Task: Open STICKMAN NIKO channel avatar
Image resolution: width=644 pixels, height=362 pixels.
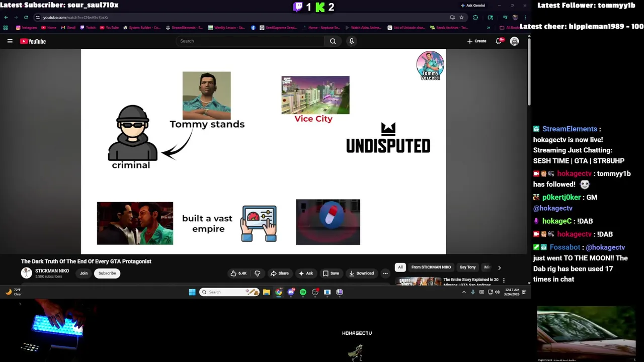Action: (26, 273)
